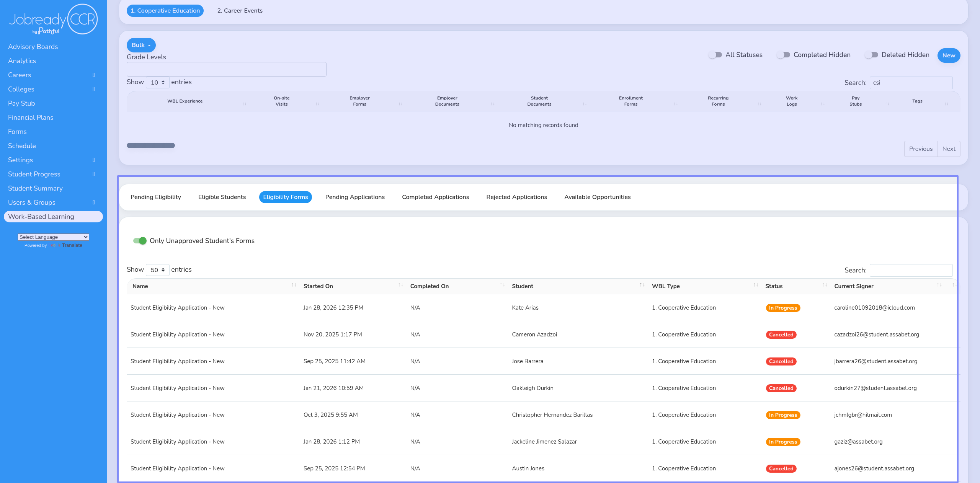980x483 pixels.
Task: Click the Next pagination button
Action: pos(948,149)
